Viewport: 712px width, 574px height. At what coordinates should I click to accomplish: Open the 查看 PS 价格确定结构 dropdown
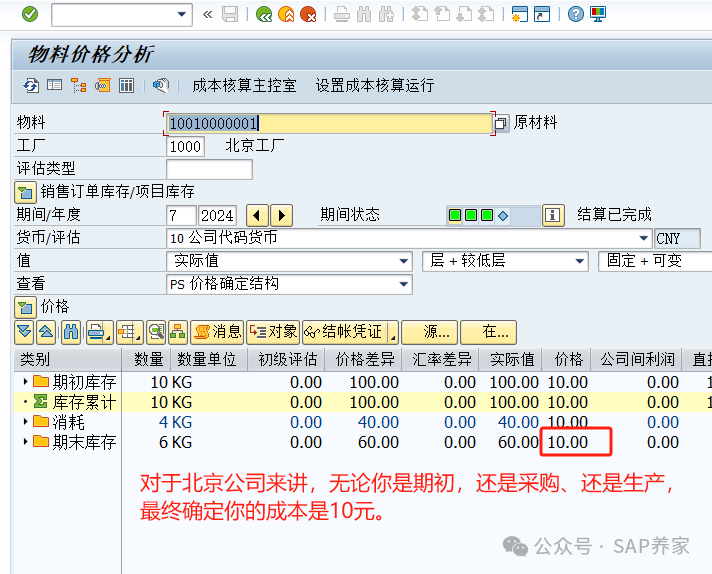pyautogui.click(x=403, y=284)
